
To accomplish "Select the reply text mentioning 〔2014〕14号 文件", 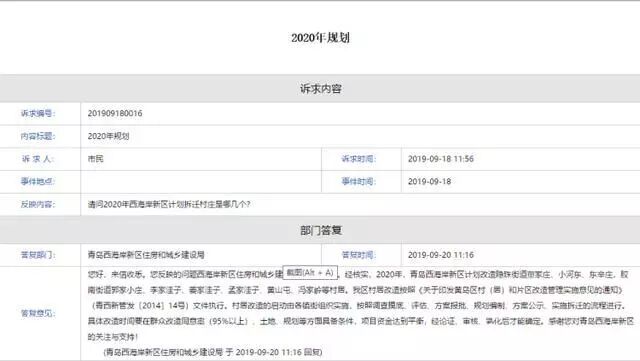I will pyautogui.click(x=357, y=305).
